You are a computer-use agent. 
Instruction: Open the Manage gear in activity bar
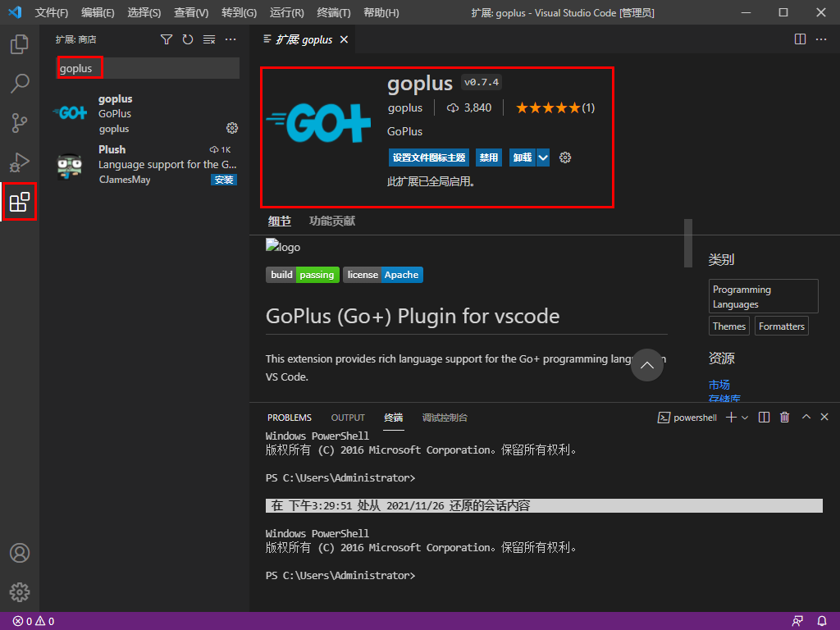pos(20,592)
